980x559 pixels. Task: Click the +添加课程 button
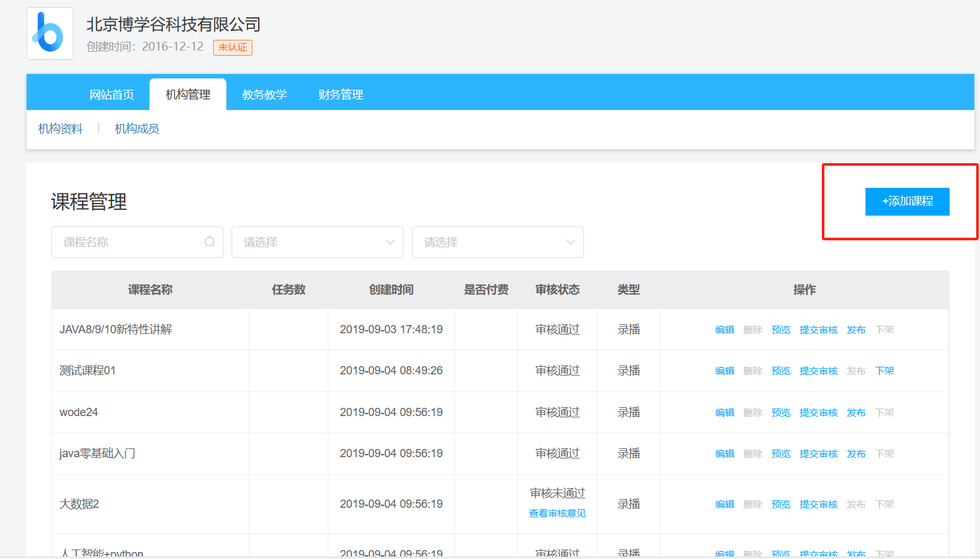tap(907, 202)
